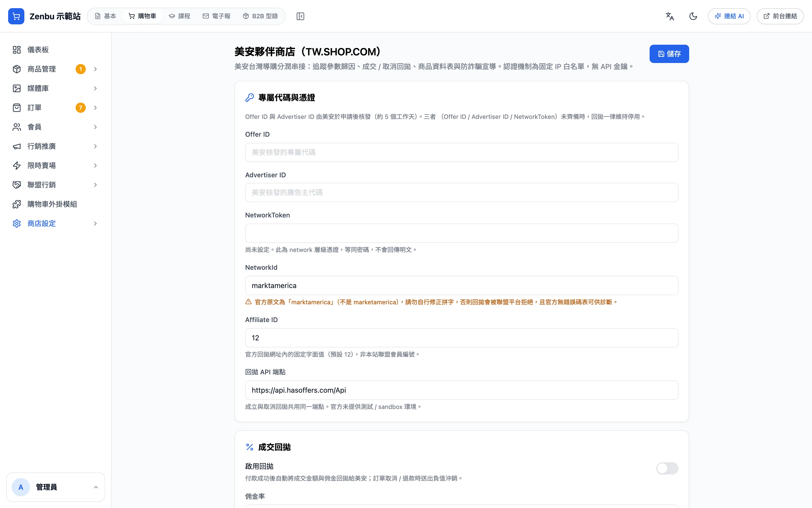The height and width of the screenshot is (508, 812).
Task: Expand the 商品管理 chevron
Action: point(95,69)
